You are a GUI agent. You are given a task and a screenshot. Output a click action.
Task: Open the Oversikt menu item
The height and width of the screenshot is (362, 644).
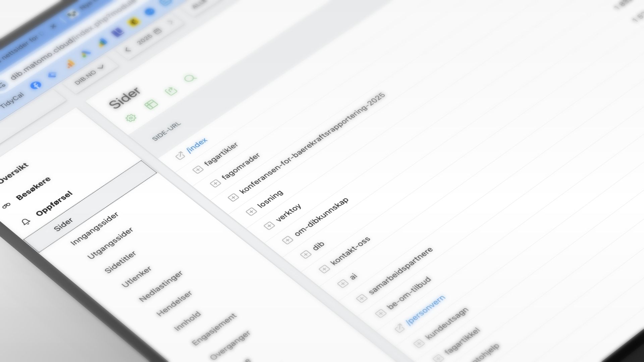coord(13,174)
